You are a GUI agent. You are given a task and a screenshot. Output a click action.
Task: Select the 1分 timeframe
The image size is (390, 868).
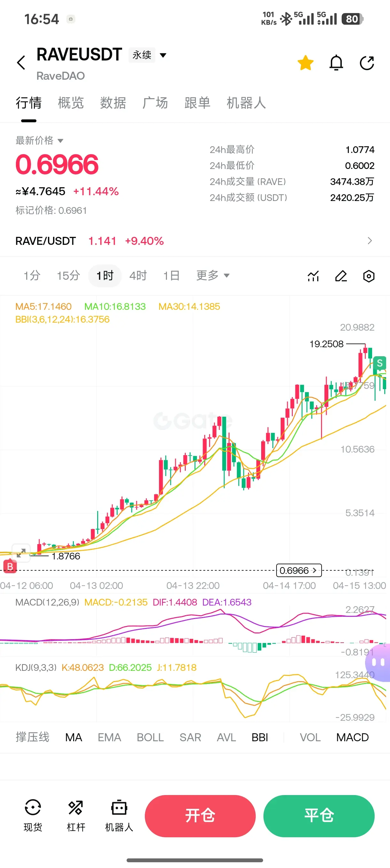[32, 276]
